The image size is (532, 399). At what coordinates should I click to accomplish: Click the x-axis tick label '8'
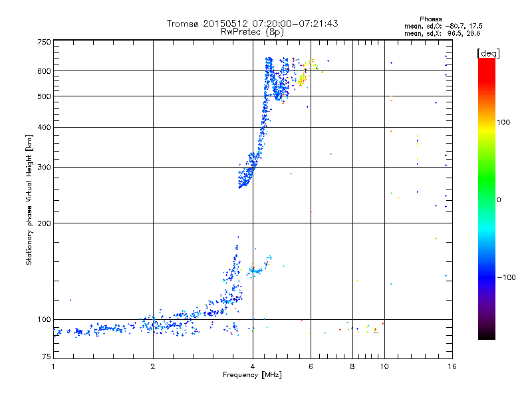[352, 366]
